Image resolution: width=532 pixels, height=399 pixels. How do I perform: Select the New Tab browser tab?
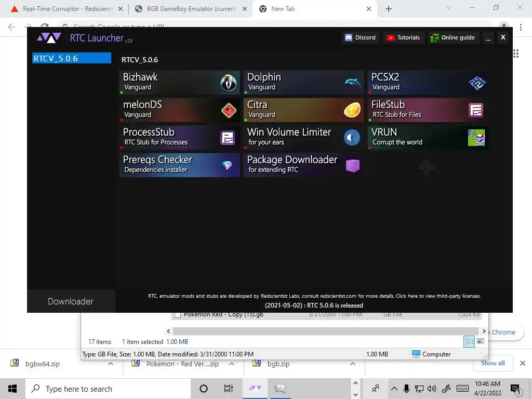(314, 9)
